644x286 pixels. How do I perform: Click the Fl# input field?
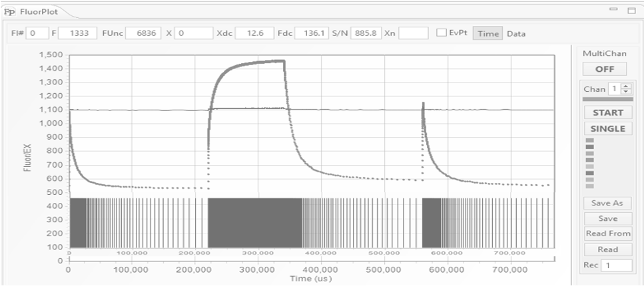(37, 33)
